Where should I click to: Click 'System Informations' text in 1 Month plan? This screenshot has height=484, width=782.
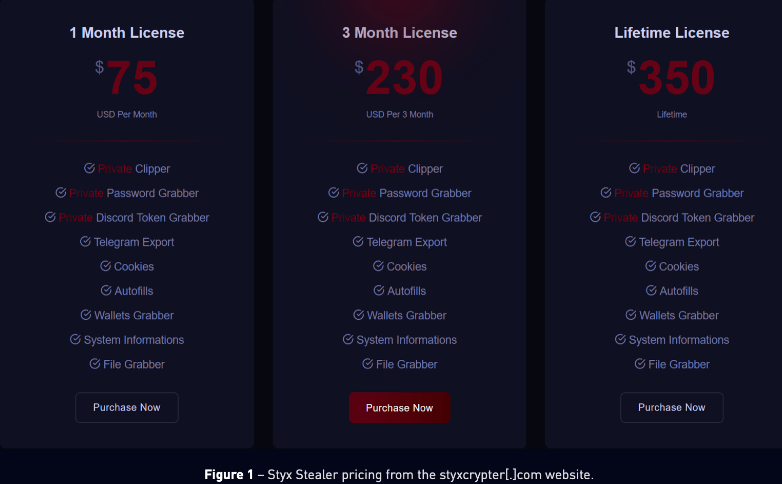(x=134, y=340)
